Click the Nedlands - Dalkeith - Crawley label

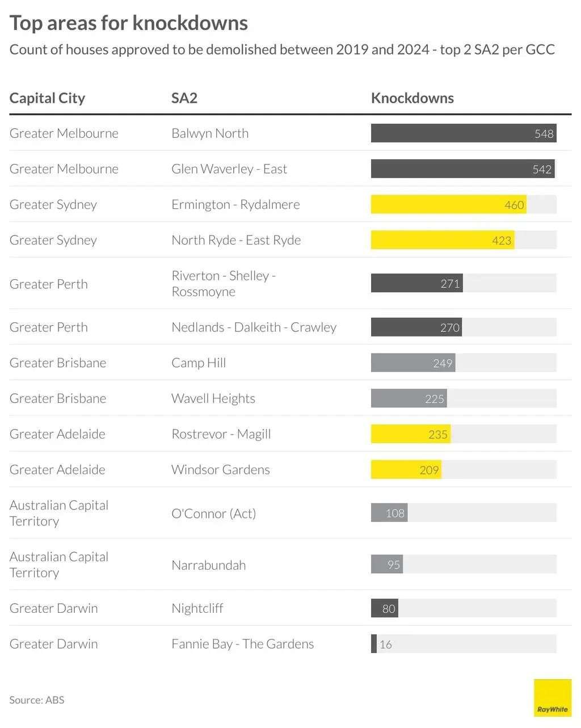254,327
